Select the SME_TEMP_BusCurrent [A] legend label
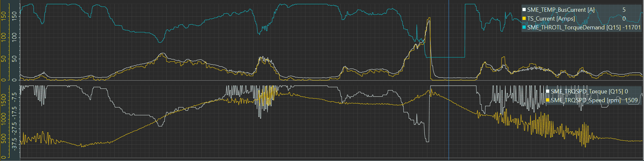The width and height of the screenshot is (644, 161). (x=561, y=10)
